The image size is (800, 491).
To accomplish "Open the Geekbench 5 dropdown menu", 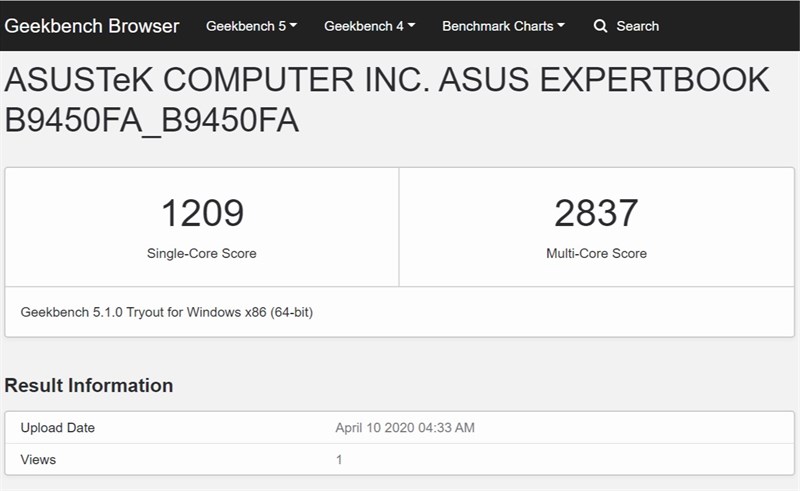I will click(x=252, y=26).
